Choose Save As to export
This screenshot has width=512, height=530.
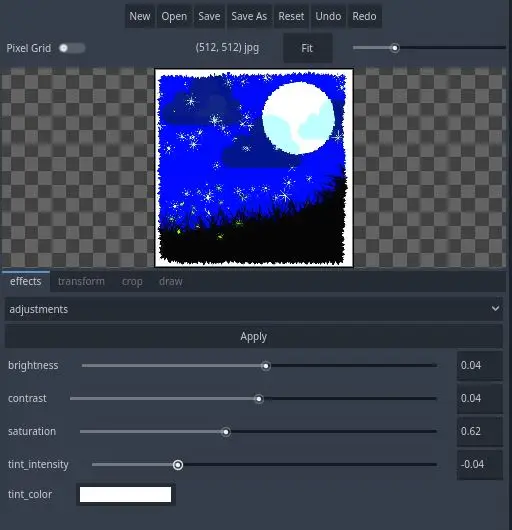pos(249,16)
